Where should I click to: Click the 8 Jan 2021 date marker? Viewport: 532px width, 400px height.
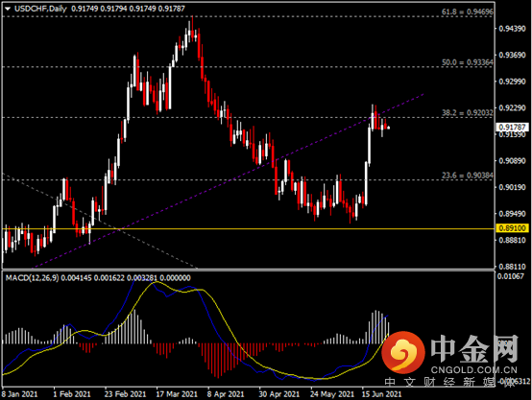pyautogui.click(x=19, y=394)
